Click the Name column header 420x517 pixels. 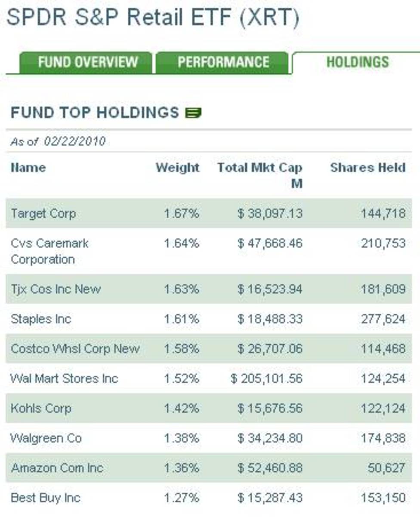[28, 168]
